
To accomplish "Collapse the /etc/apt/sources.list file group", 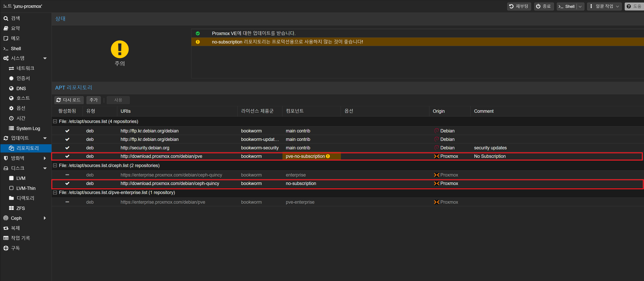I will pos(55,121).
